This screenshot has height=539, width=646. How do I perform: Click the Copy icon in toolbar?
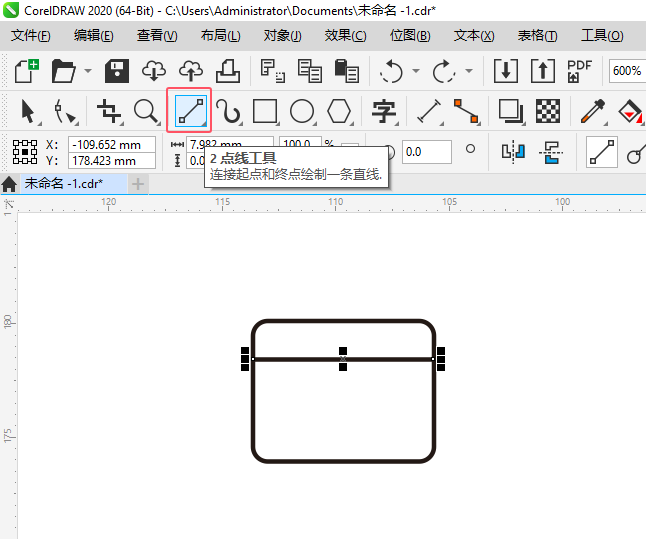(x=309, y=71)
